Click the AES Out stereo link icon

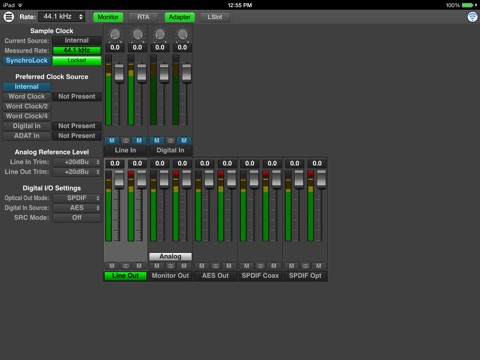coord(215,266)
